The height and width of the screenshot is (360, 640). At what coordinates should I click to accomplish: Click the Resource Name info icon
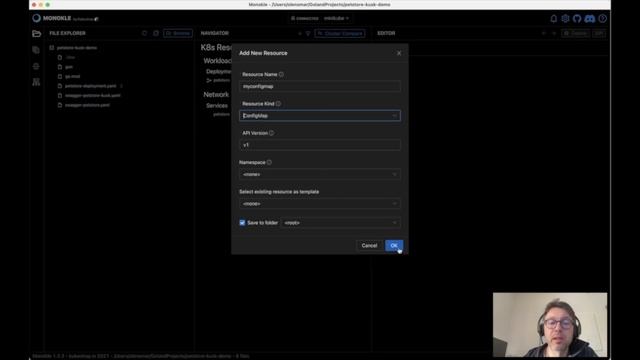click(x=281, y=74)
